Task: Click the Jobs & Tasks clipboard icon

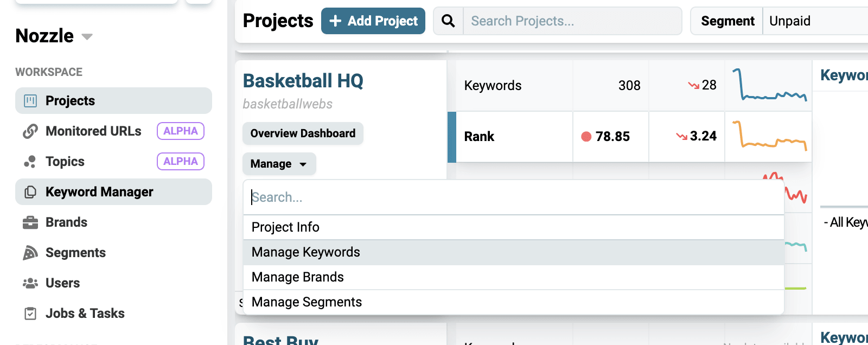Action: pos(30,314)
